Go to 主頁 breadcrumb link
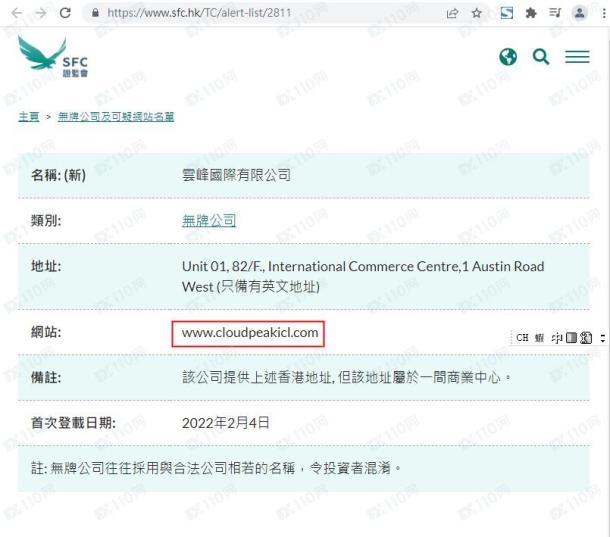Viewport: 610px width, 537px height. point(28,117)
